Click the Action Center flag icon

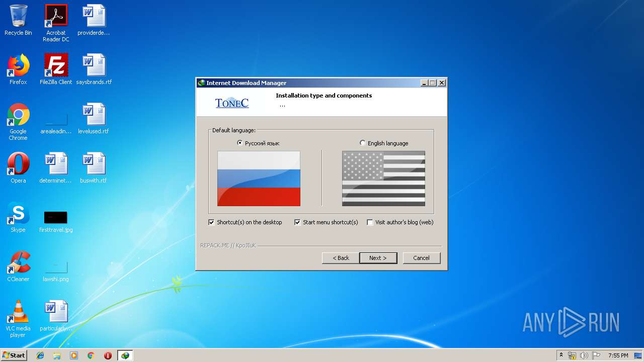[596, 355]
